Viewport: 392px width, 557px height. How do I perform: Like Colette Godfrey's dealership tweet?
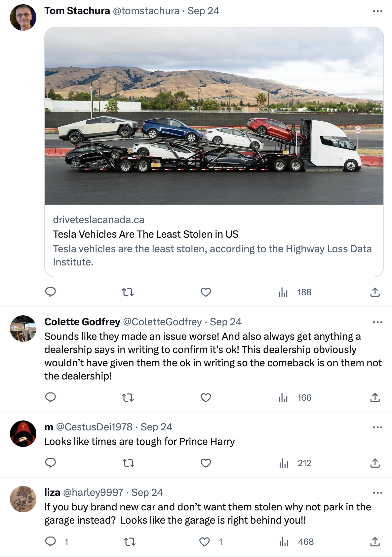point(206,397)
